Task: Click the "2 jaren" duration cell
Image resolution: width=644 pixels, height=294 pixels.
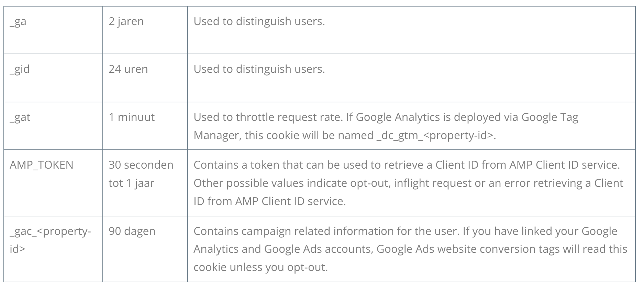Action: (126, 22)
